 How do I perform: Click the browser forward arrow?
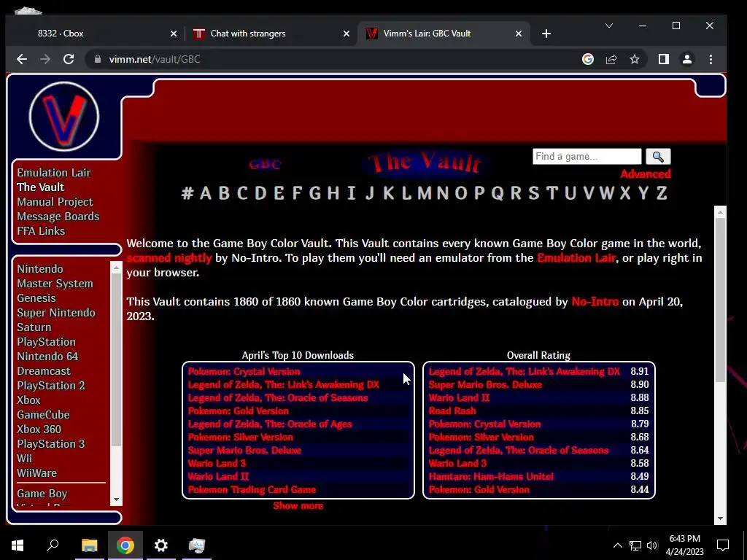tap(45, 59)
